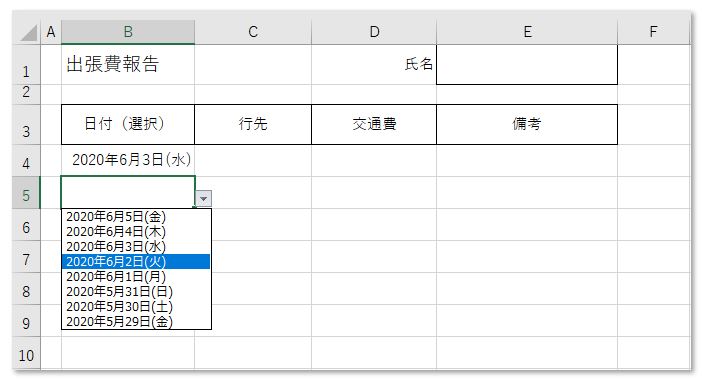Choose 2020年5月31日(日) list entry
Image resolution: width=702 pixels, height=379 pixels.
click(x=136, y=292)
